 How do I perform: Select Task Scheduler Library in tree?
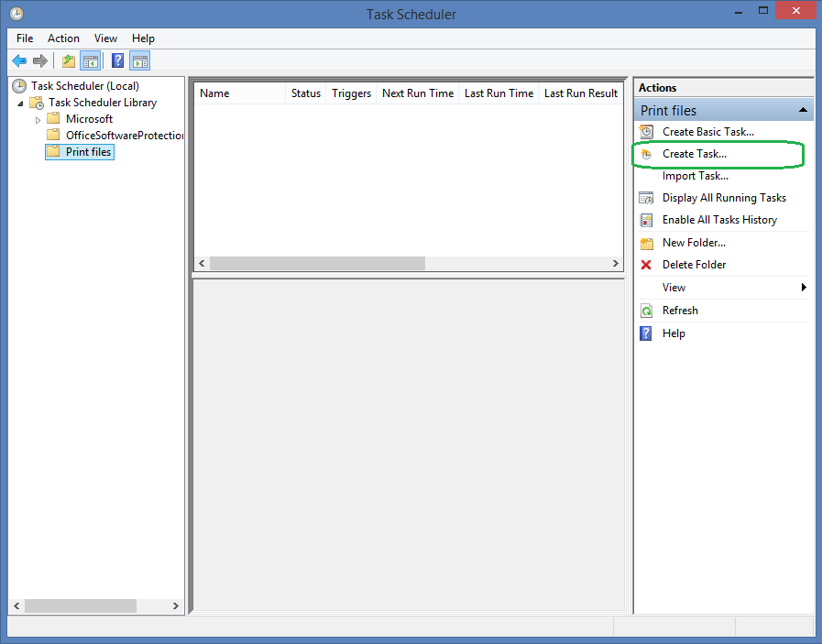(103, 103)
